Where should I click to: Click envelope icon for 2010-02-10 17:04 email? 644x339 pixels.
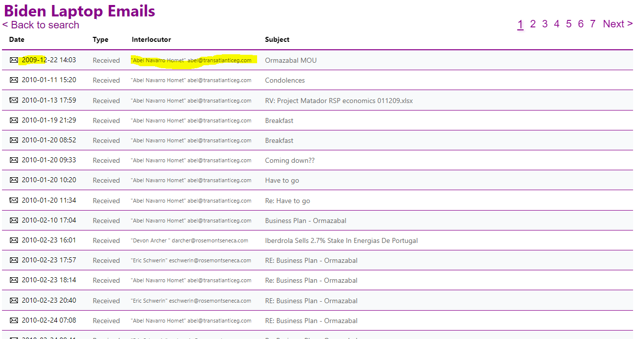[x=14, y=220]
